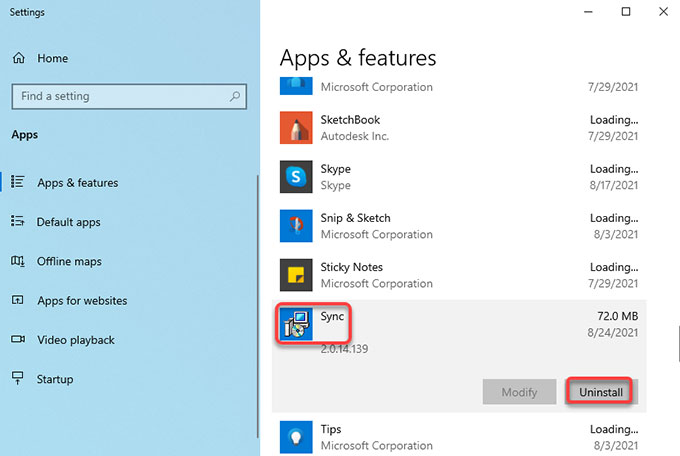This screenshot has height=456, width=680.
Task: Go to Settings Home
Action: click(40, 58)
